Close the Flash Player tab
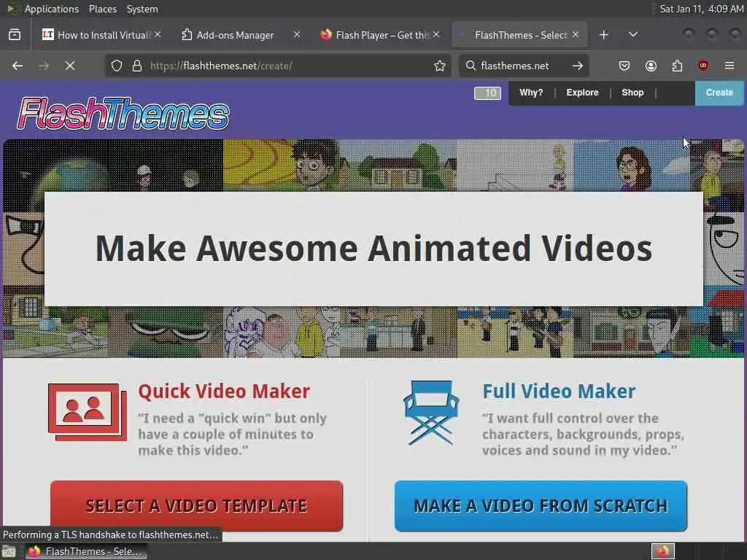747x560 pixels. [x=436, y=35]
